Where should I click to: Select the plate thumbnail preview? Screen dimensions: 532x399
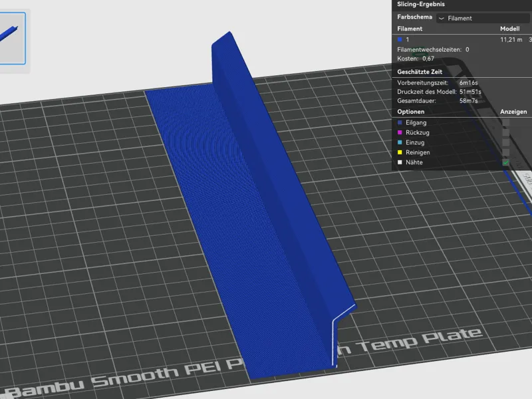coord(13,39)
